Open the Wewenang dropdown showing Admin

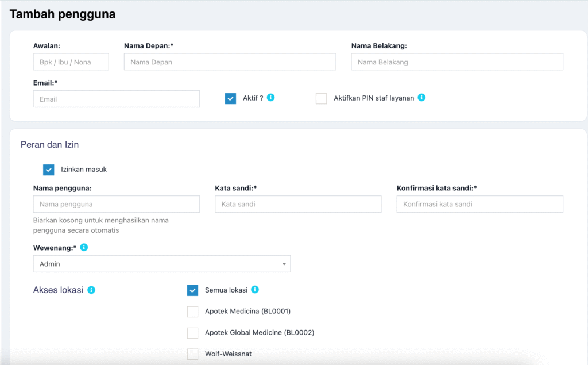tap(162, 264)
